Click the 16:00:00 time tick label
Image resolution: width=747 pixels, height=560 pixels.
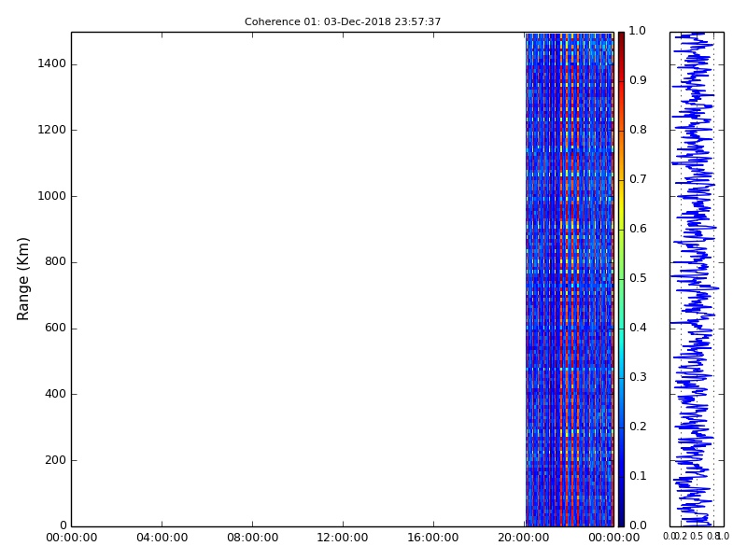tap(433, 538)
